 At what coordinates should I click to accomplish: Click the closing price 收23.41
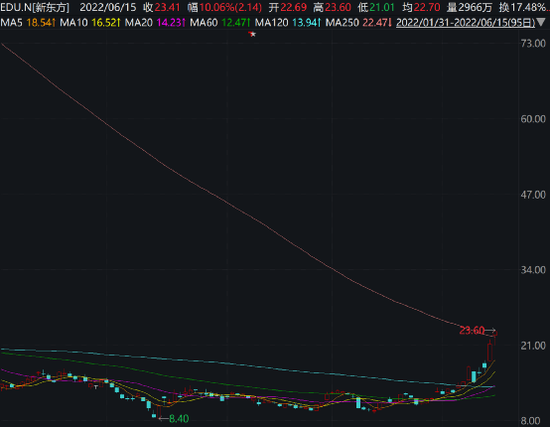tap(161, 7)
